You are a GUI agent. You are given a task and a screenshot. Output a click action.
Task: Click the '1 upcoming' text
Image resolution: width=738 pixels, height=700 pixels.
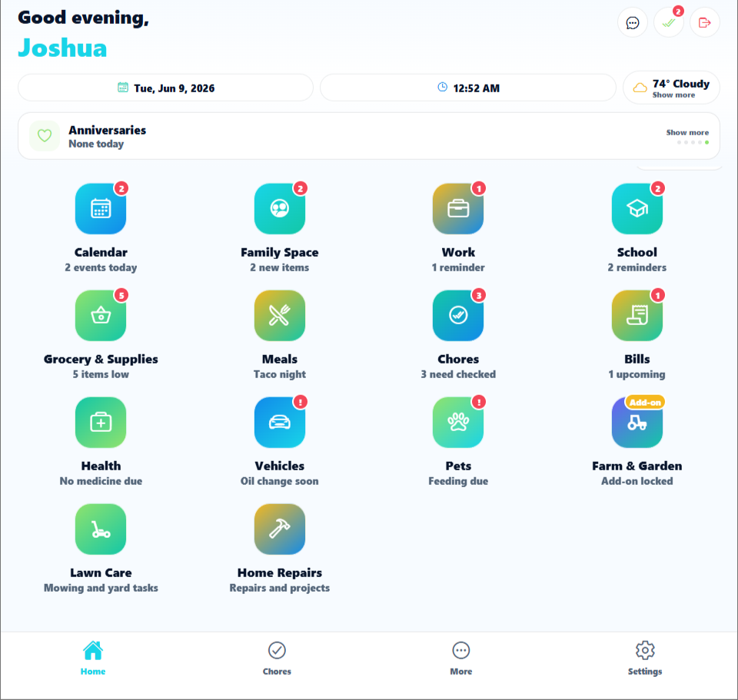(637, 374)
